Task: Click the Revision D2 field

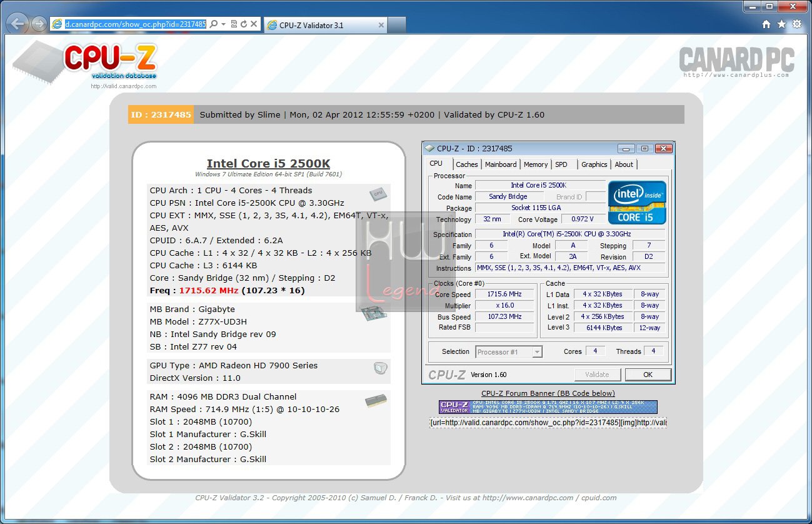Action: tap(649, 257)
